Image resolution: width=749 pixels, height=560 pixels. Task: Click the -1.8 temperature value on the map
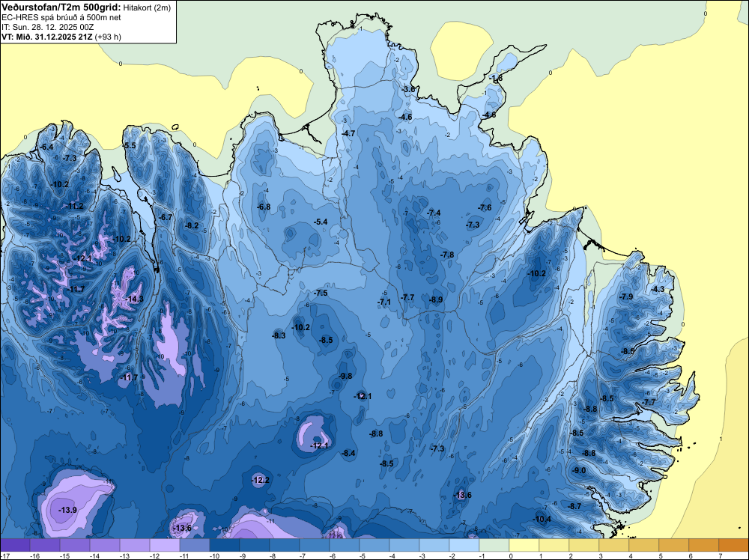point(496,79)
